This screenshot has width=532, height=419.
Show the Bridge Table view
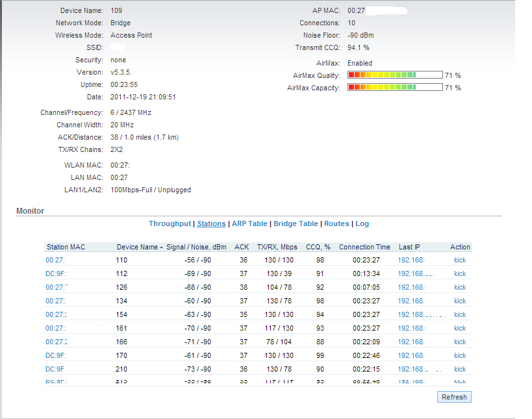[x=296, y=223]
